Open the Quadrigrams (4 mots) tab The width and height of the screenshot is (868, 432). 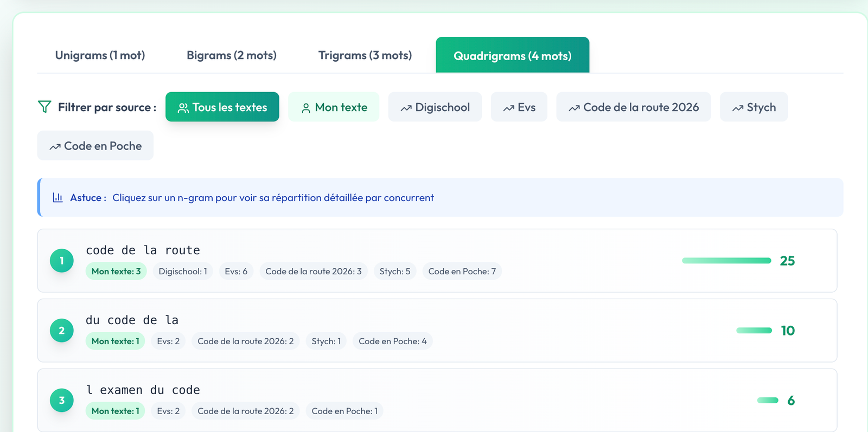(x=513, y=55)
